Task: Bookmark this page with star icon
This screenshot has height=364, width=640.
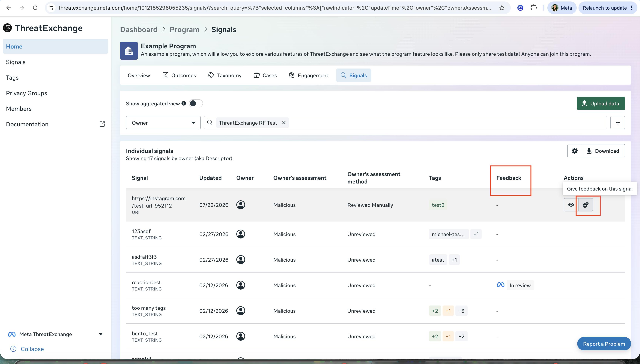Action: tap(502, 8)
